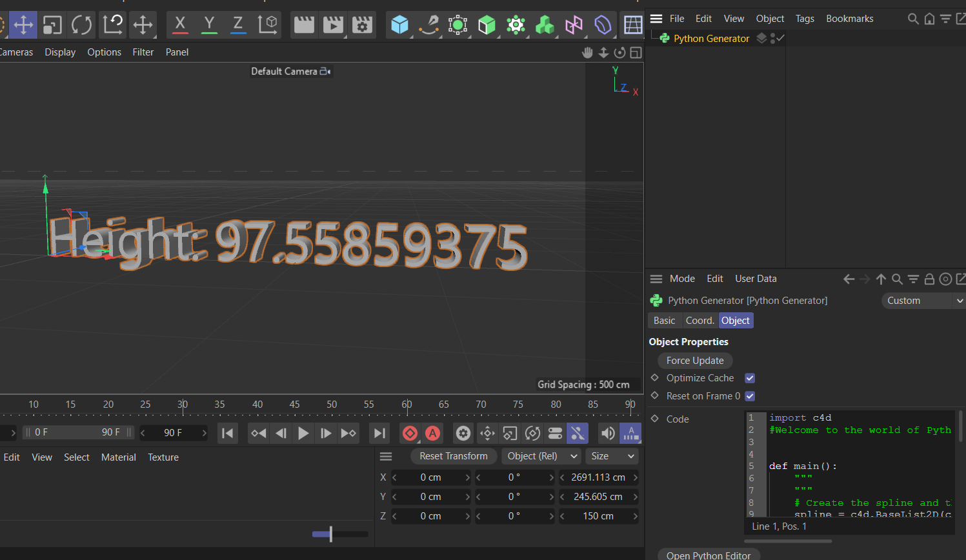Open Material manager Texture menu
The image size is (966, 560).
point(163,457)
